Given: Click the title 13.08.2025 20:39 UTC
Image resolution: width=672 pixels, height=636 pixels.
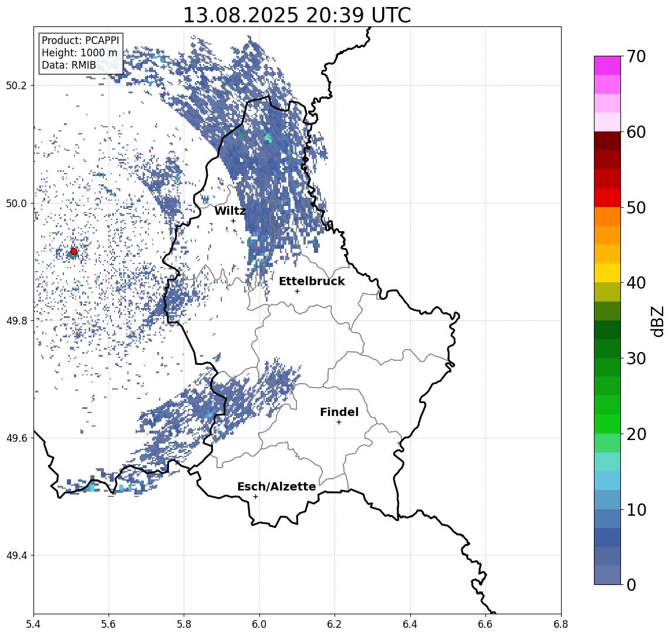Looking at the screenshot, I should pos(297,15).
